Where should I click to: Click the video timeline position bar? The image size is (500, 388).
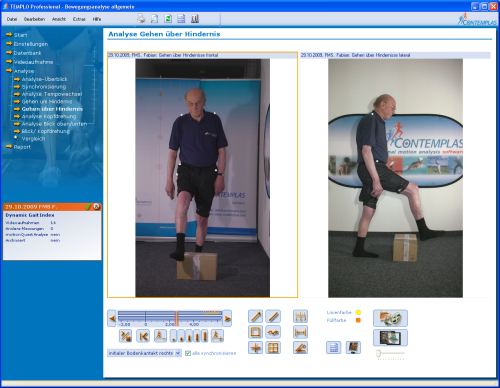[170, 318]
